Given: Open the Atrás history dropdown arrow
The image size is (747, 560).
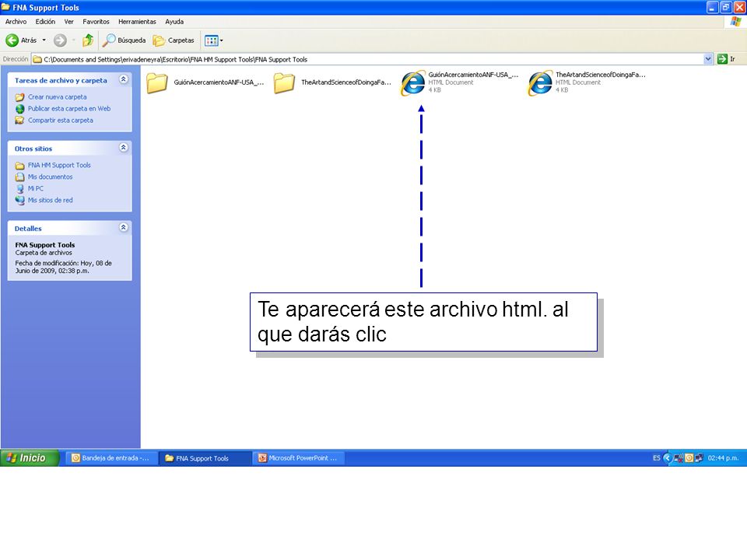Looking at the screenshot, I should 44,40.
